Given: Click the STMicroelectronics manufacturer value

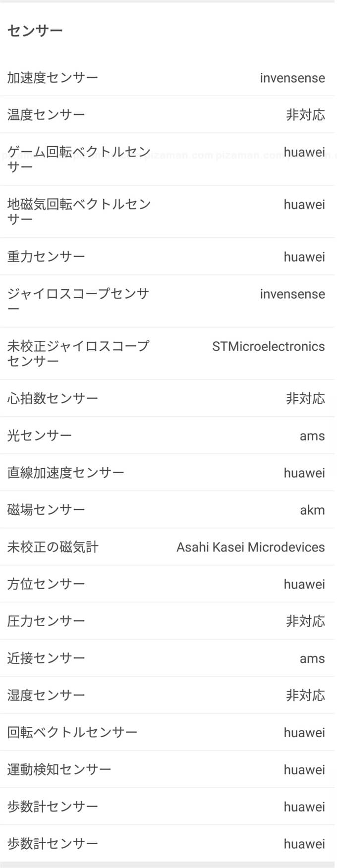Looking at the screenshot, I should 268,346.
